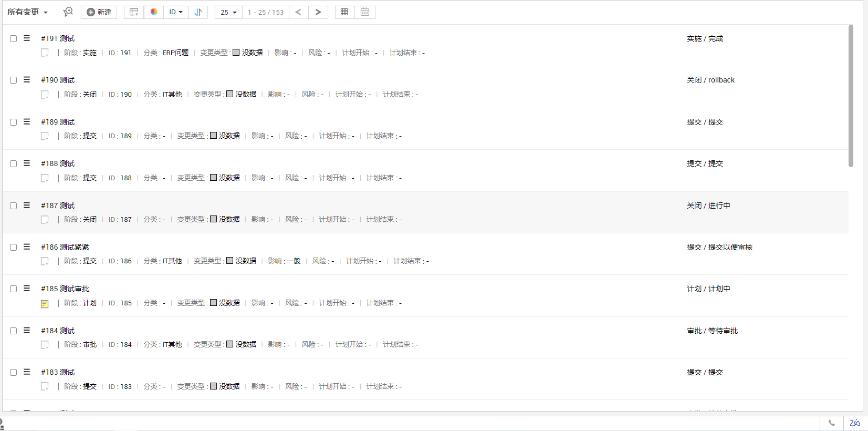Open the yellow note icon on #185
Screen dimensions: 868x431
pyautogui.click(x=45, y=304)
